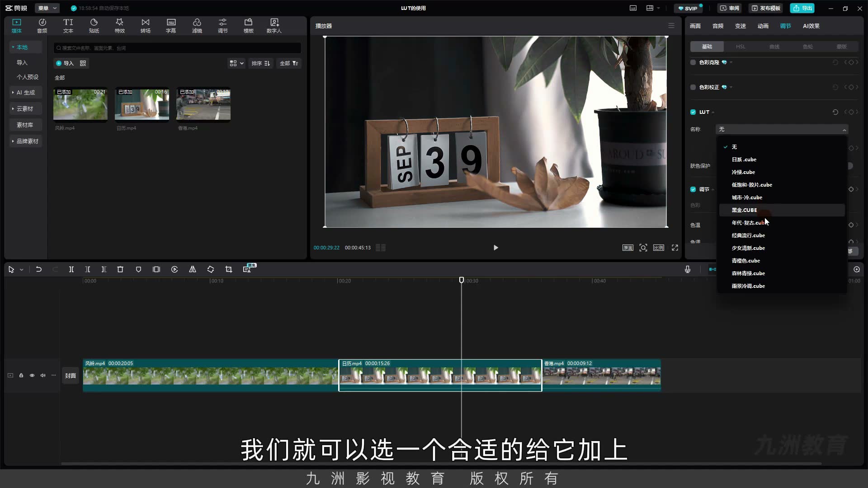This screenshot has height=488, width=868.
Task: Open the selection tool dropdown arrow
Action: 22,270
